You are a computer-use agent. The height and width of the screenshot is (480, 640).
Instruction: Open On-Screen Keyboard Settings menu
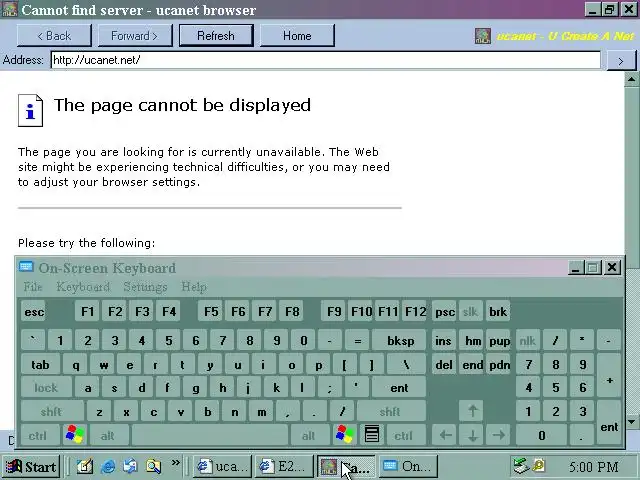pyautogui.click(x=145, y=287)
